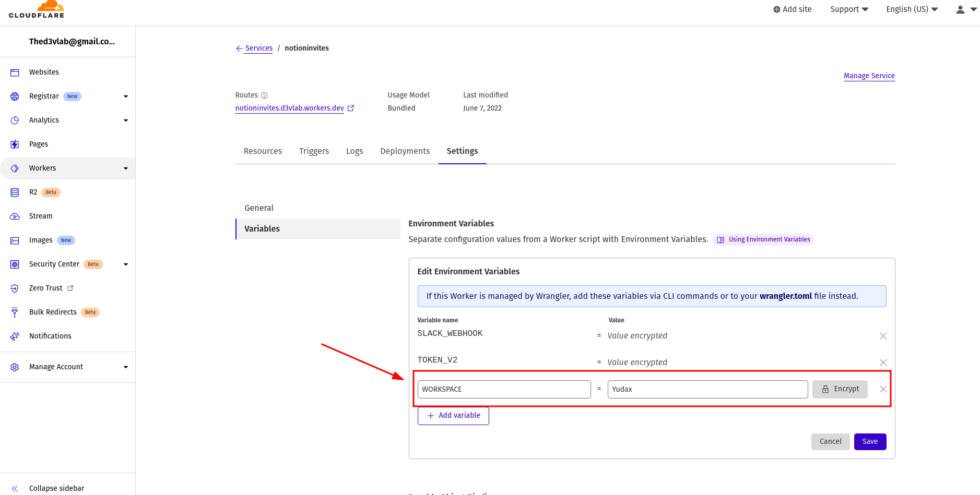
Task: Click the Registrar globe icon
Action: [x=15, y=96]
